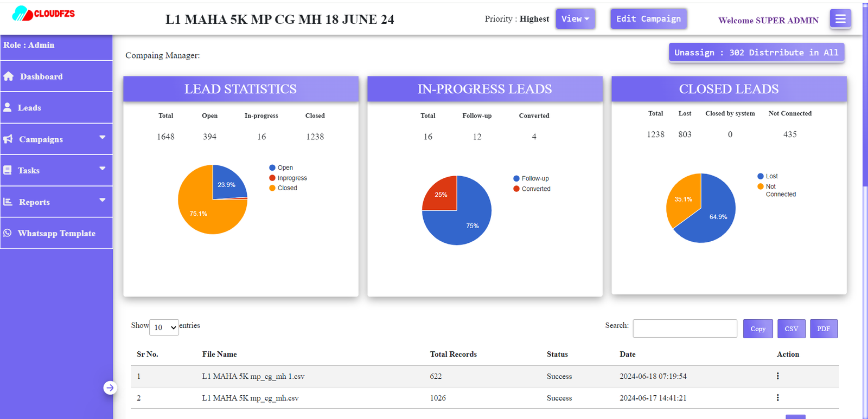This screenshot has height=419, width=868.
Task: Toggle Open legend in Lead Statistics
Action: [x=281, y=167]
